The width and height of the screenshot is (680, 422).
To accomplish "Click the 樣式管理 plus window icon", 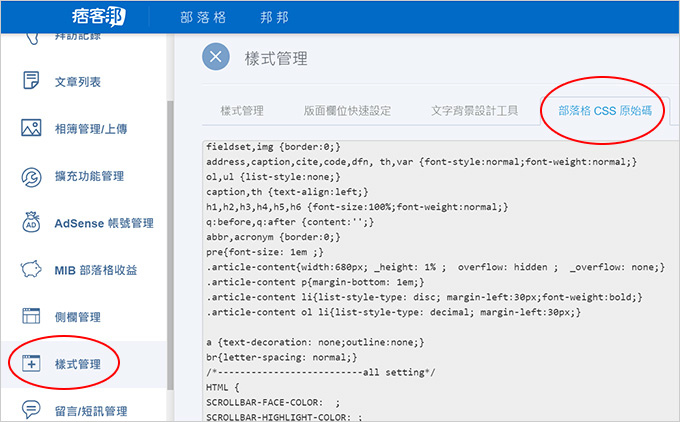I will coord(31,363).
